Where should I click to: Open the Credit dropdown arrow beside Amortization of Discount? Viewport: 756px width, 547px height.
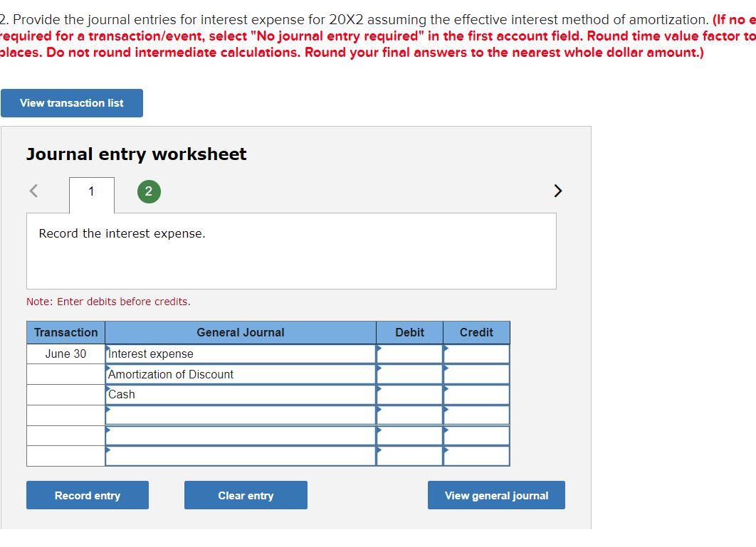pyautogui.click(x=447, y=371)
